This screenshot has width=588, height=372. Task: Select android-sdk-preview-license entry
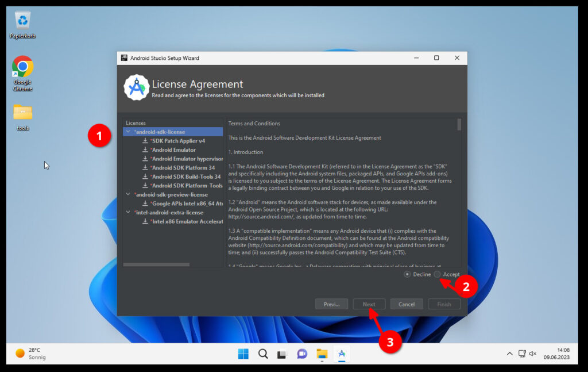point(171,194)
